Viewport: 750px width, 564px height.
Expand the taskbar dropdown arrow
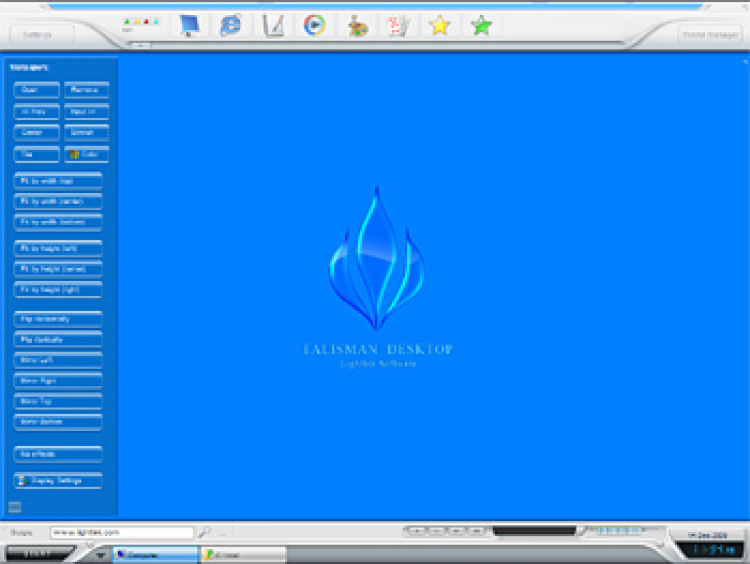[x=100, y=555]
